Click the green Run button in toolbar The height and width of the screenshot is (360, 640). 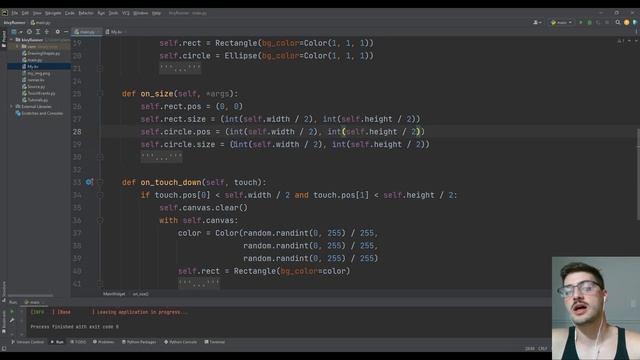580,22
